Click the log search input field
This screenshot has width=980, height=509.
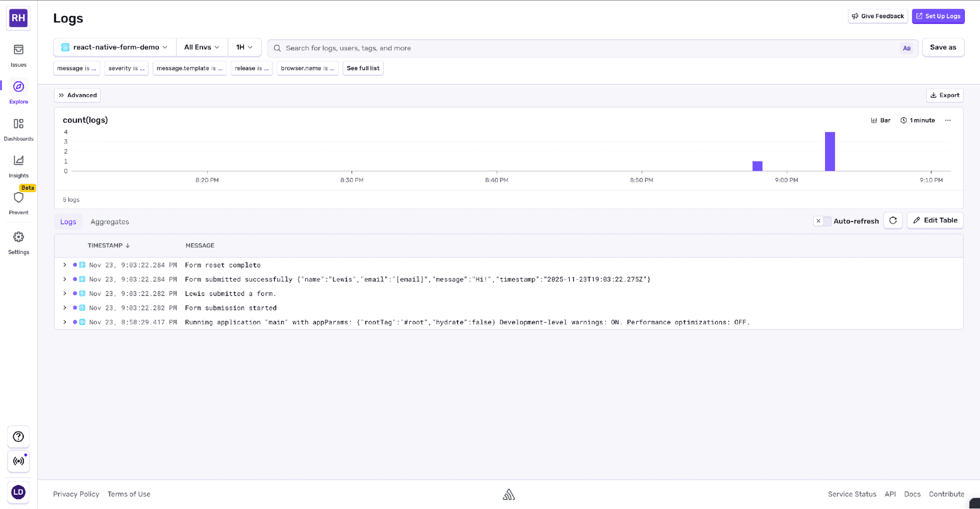pos(490,48)
